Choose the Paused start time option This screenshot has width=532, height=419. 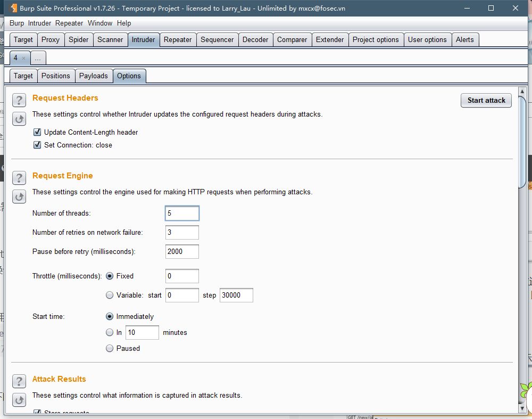click(x=110, y=348)
